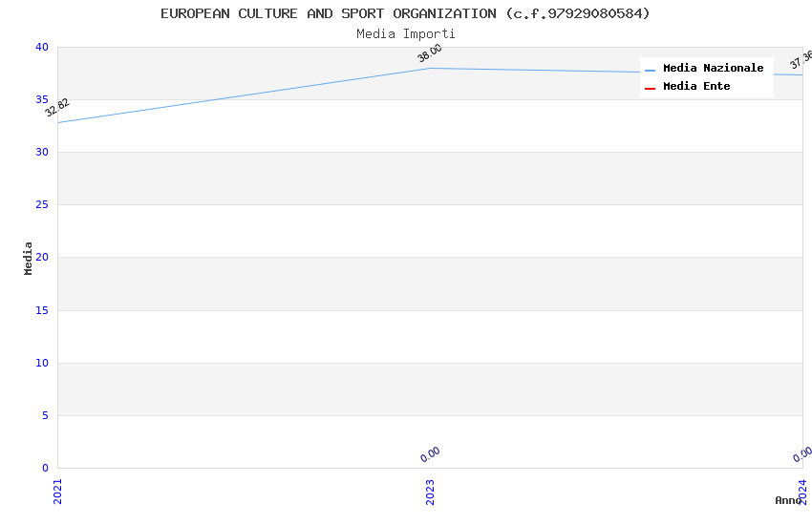This screenshot has height=525, width=812.
Task: Click the 38.00 data label
Action: (x=430, y=52)
